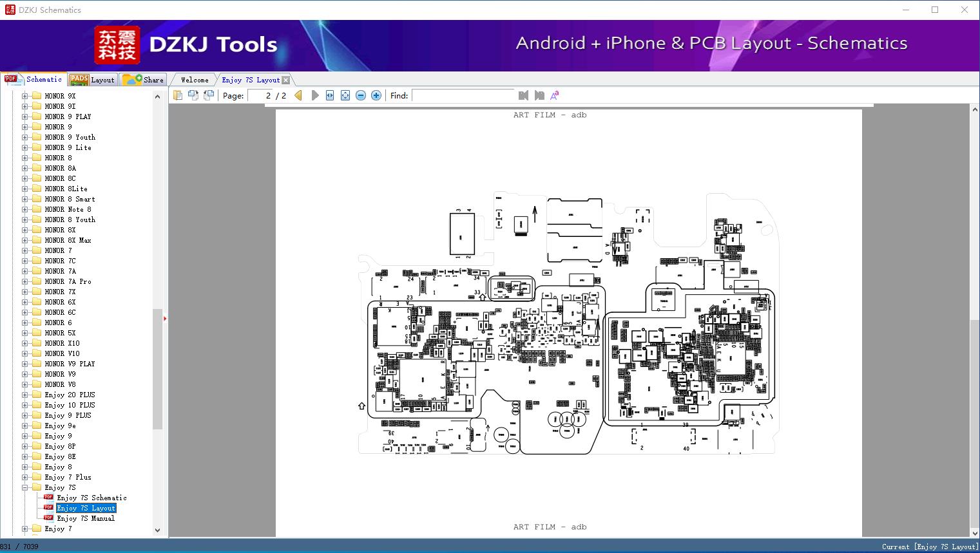Collapse the Enjoy 7S folder
Screen dimensions: 980x553
coord(24,487)
